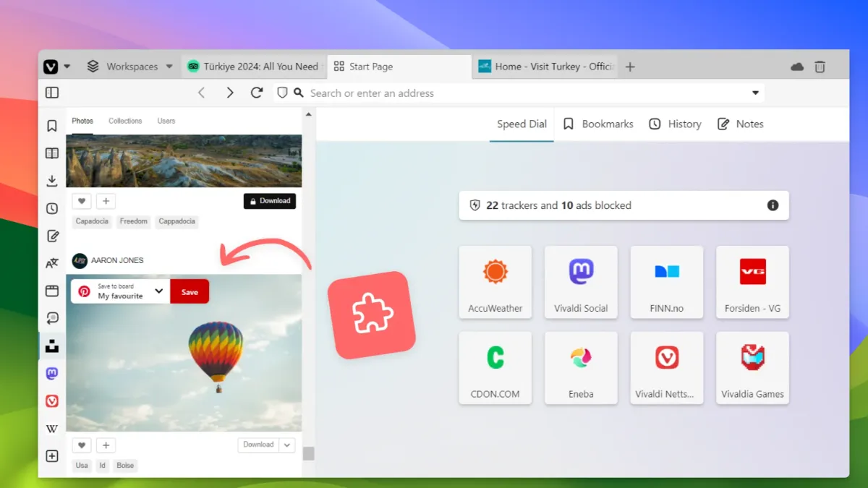Open the Workspaces menu
This screenshot has width=868, height=488.
tap(130, 67)
